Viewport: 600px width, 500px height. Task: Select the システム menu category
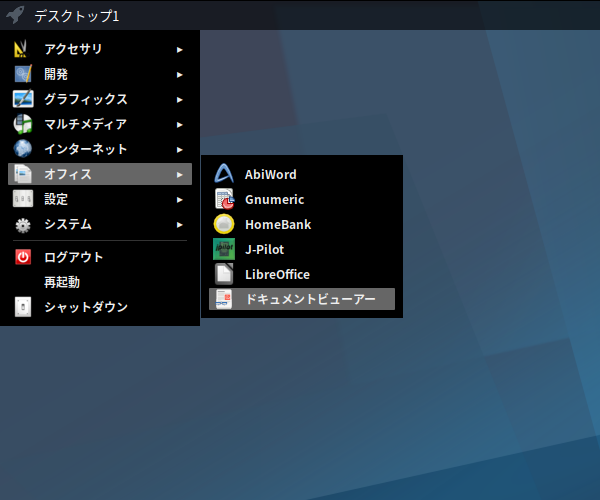[x=100, y=224]
